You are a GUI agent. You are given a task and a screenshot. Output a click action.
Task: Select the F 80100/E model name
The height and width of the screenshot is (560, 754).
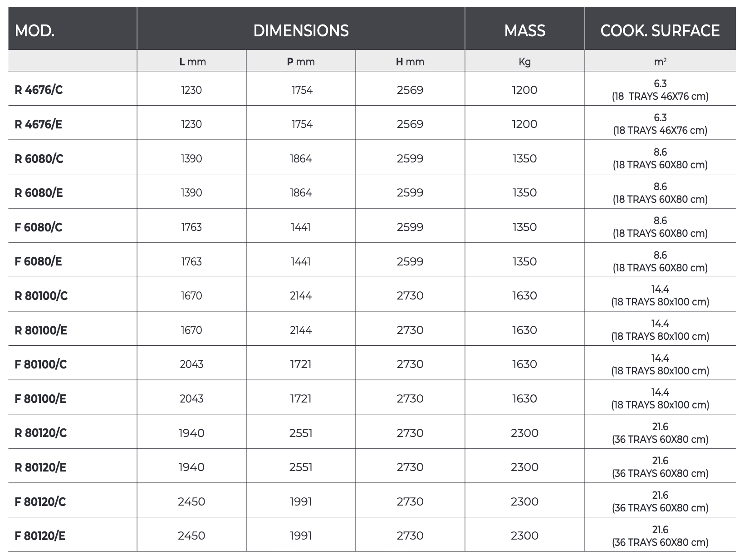tap(40, 399)
